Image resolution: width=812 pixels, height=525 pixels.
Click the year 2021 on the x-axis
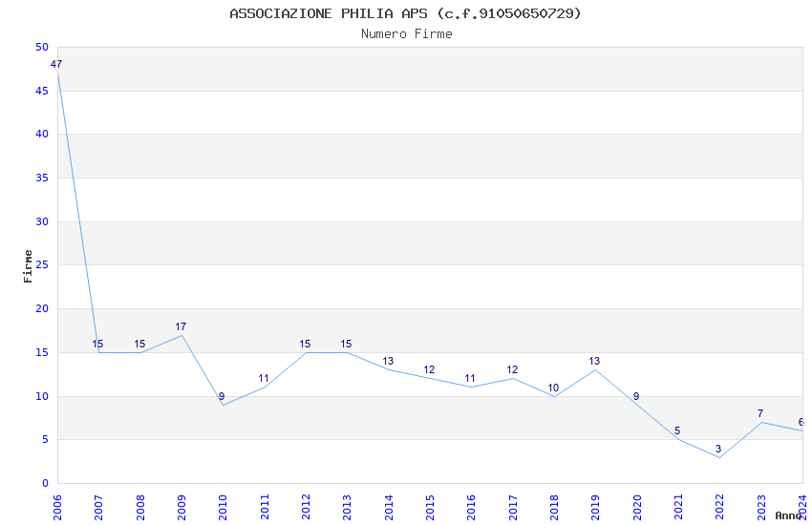point(678,508)
